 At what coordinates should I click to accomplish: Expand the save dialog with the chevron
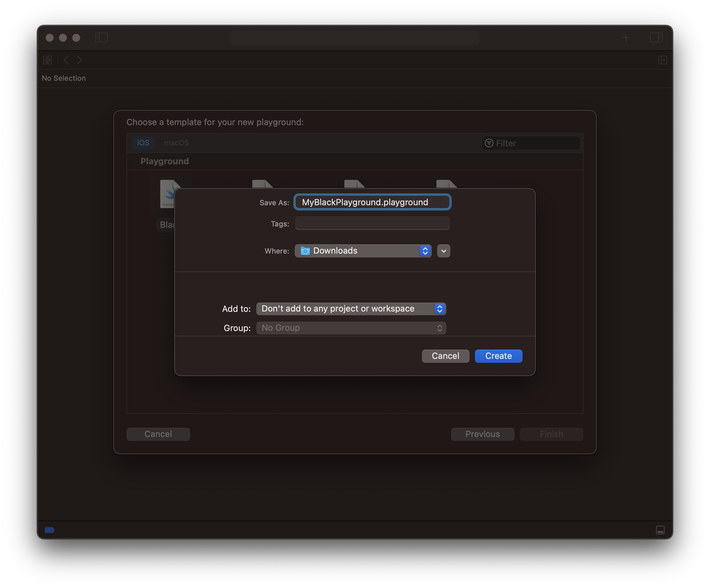tap(443, 251)
